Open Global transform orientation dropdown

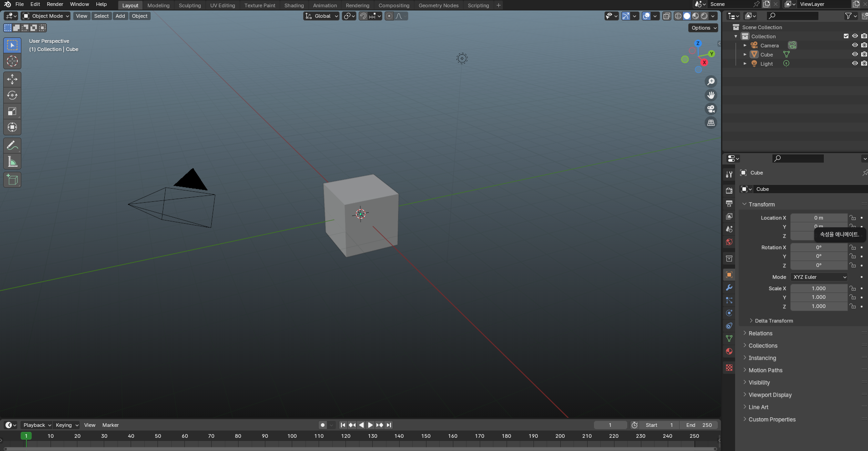(321, 16)
